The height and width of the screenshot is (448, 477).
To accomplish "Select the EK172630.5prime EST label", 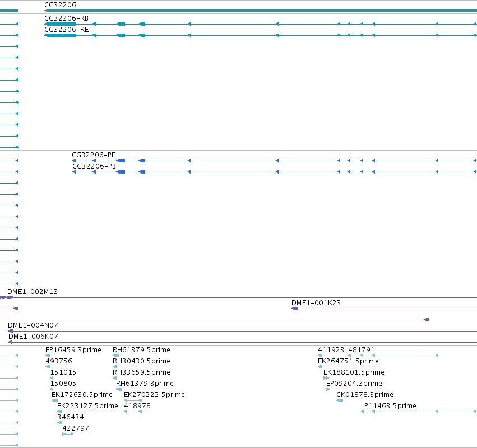I will (x=82, y=395).
